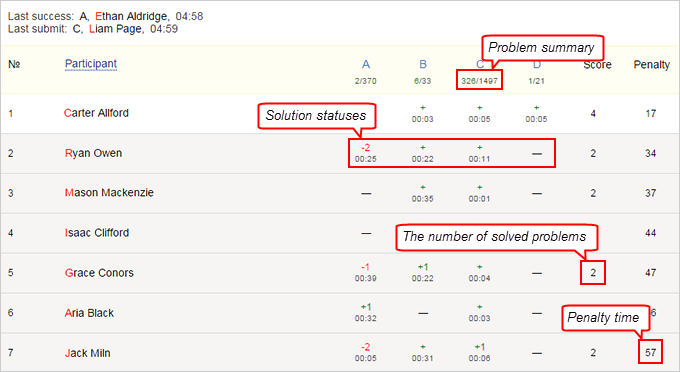
Task: Select Isaac Clifford participant name
Action: click(x=97, y=233)
